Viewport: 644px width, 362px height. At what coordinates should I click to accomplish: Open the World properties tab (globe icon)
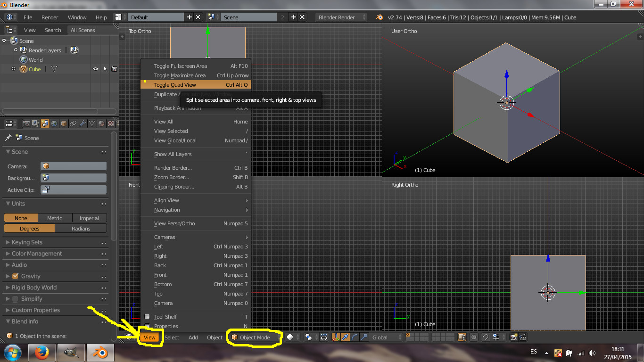[55, 123]
